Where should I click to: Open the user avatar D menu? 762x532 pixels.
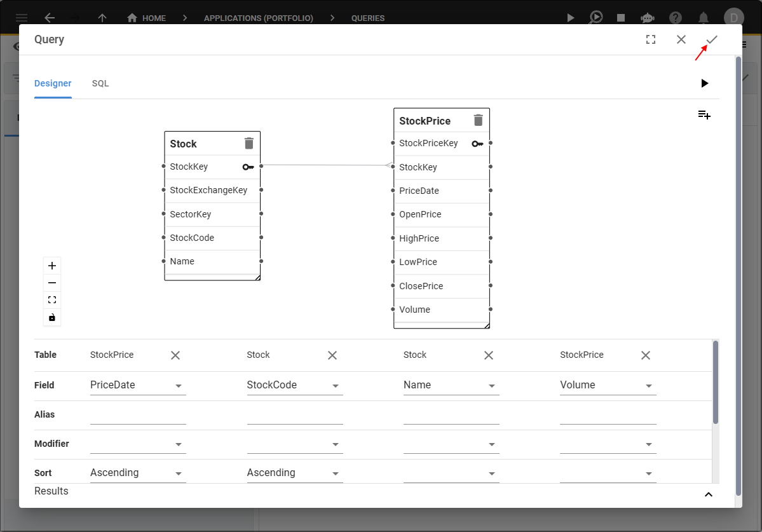tap(734, 18)
